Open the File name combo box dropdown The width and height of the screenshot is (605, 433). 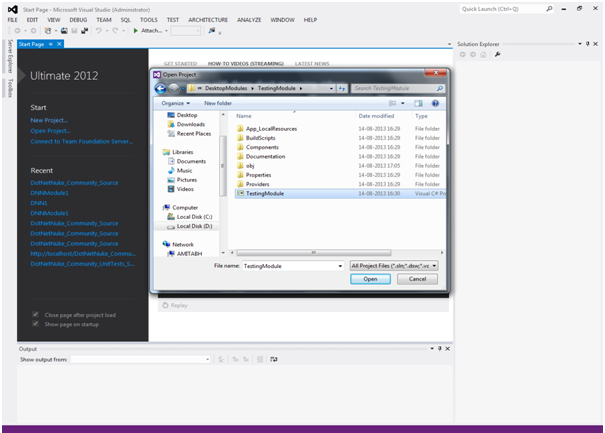click(340, 266)
